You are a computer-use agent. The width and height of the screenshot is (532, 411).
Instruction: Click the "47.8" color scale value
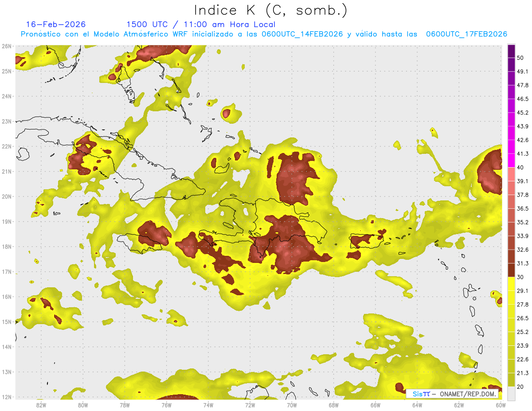(522, 85)
